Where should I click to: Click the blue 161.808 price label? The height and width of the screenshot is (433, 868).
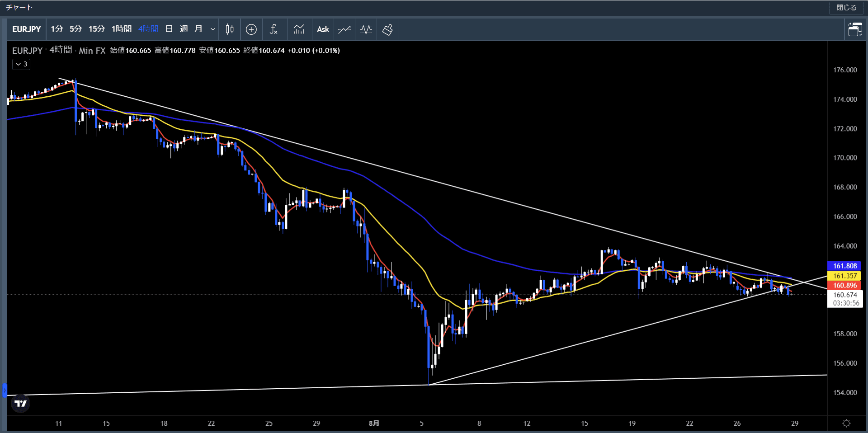(x=845, y=266)
